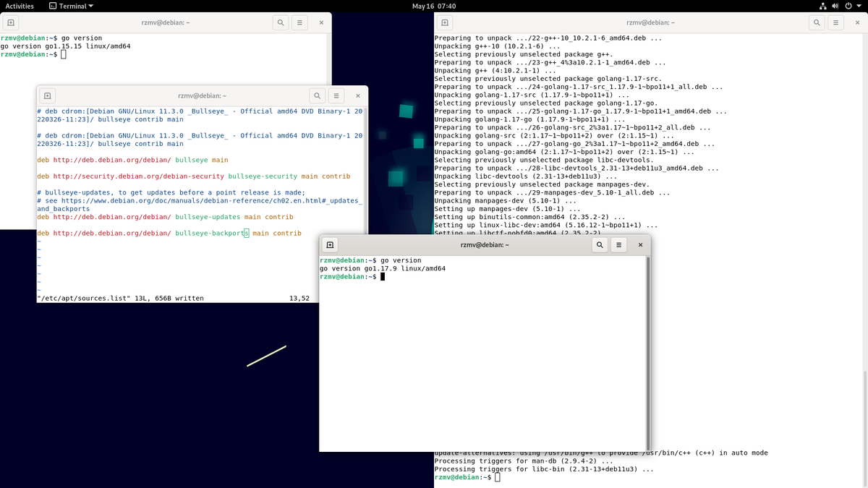Click the empty prompt in top-left go1.15.15 terminal

pyautogui.click(x=33, y=54)
